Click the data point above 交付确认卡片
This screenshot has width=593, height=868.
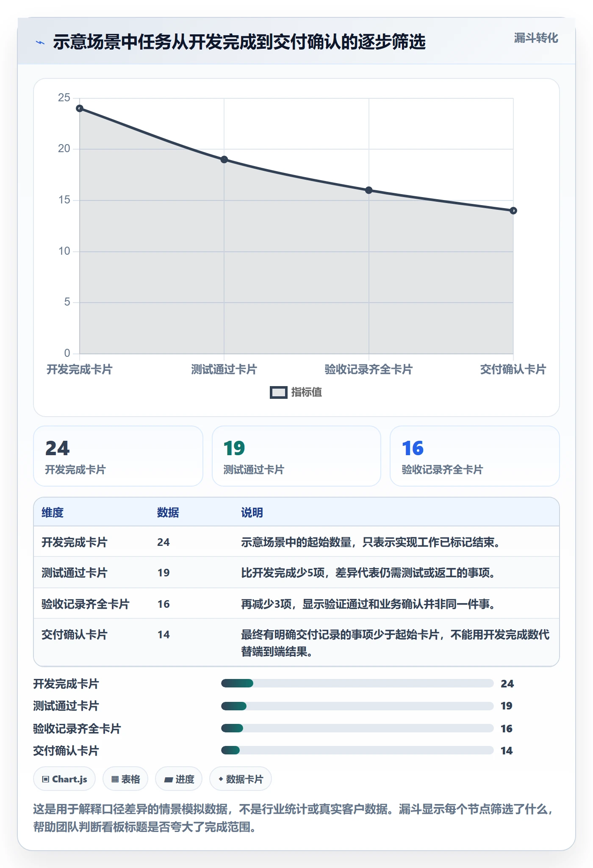513,211
